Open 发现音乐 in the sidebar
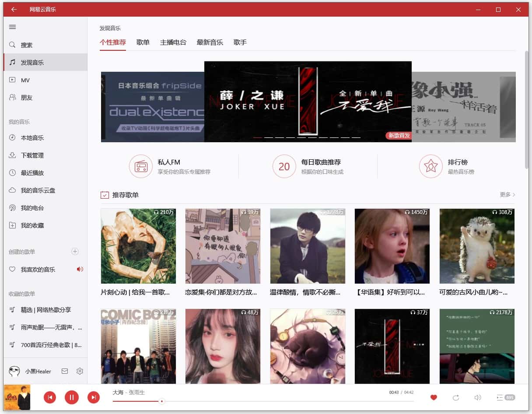 click(x=45, y=63)
